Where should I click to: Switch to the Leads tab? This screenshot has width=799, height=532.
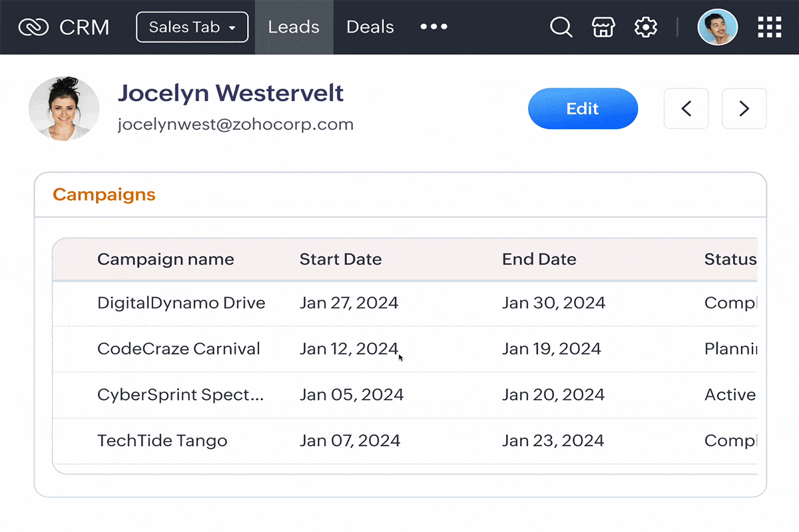294,27
